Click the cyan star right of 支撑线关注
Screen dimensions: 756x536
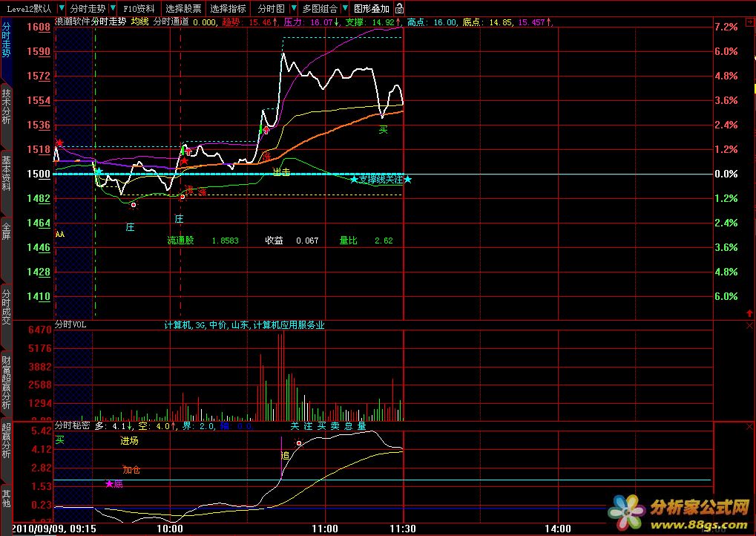[x=408, y=180]
